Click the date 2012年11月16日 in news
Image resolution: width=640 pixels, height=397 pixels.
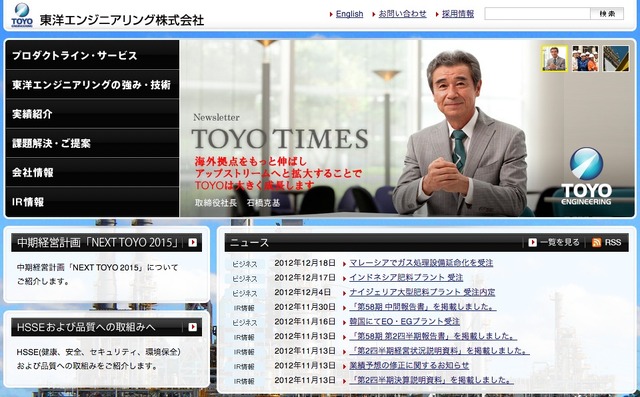tap(305, 322)
